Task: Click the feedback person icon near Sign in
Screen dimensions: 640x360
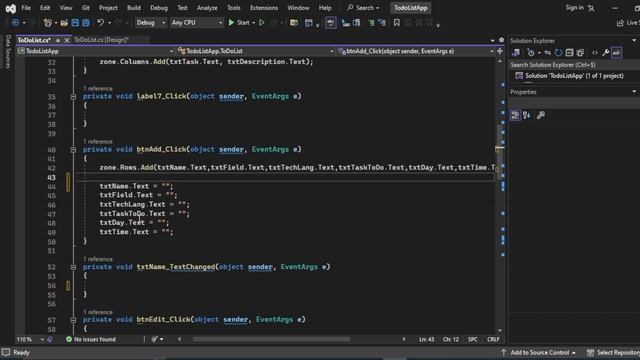Action: click(x=591, y=8)
